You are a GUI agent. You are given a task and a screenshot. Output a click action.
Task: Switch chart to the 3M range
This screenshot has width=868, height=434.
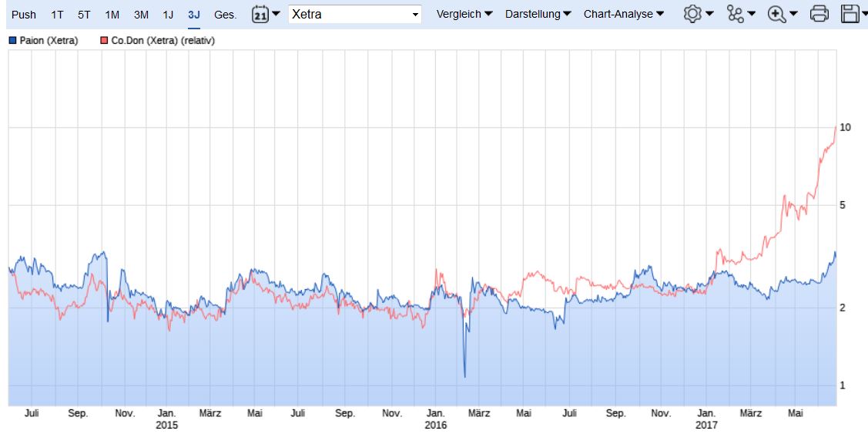coord(141,15)
